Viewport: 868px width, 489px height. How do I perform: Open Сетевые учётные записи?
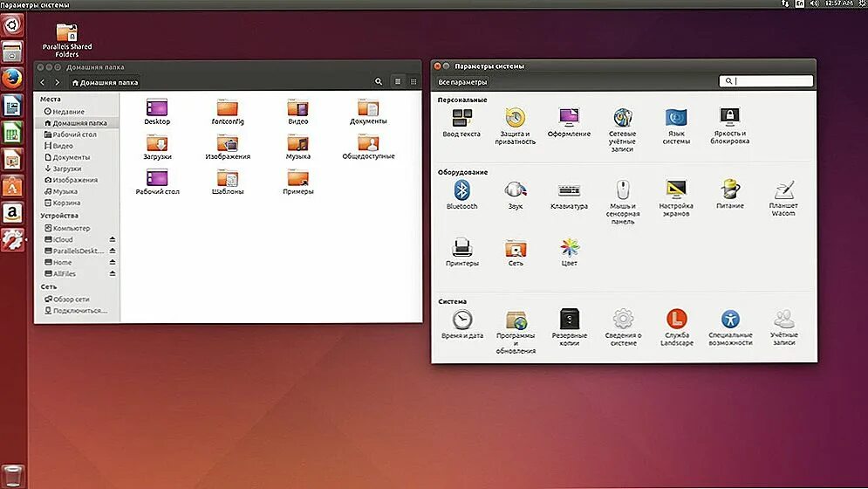(622, 130)
